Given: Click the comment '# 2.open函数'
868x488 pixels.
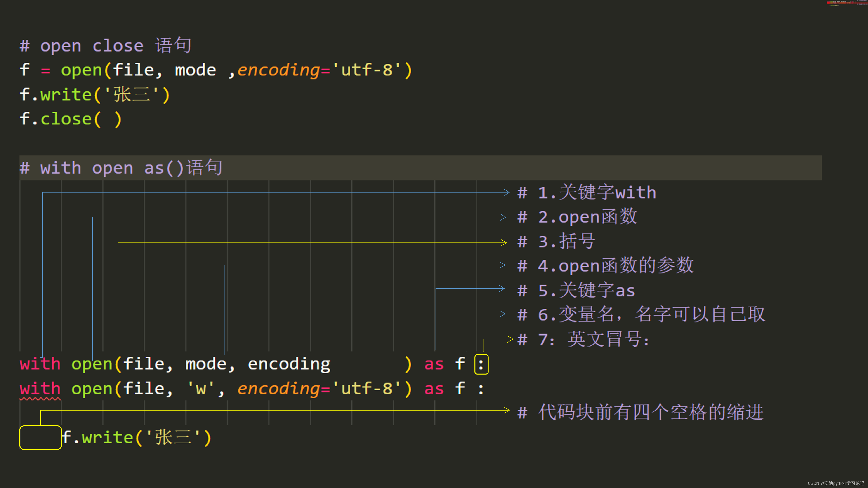Looking at the screenshot, I should (577, 217).
